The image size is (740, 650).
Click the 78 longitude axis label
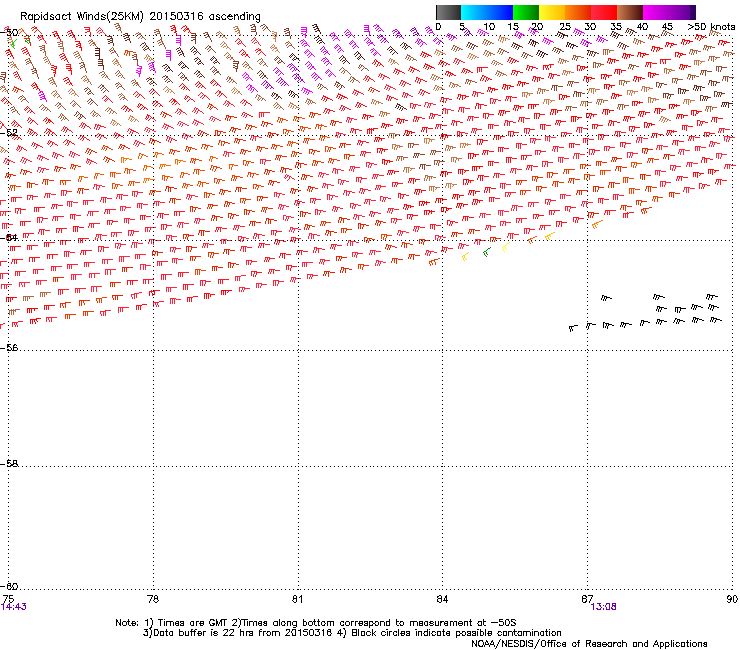153,599
